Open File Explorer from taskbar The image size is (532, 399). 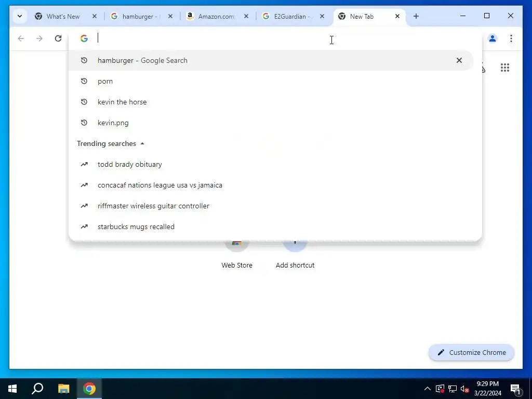pyautogui.click(x=63, y=389)
